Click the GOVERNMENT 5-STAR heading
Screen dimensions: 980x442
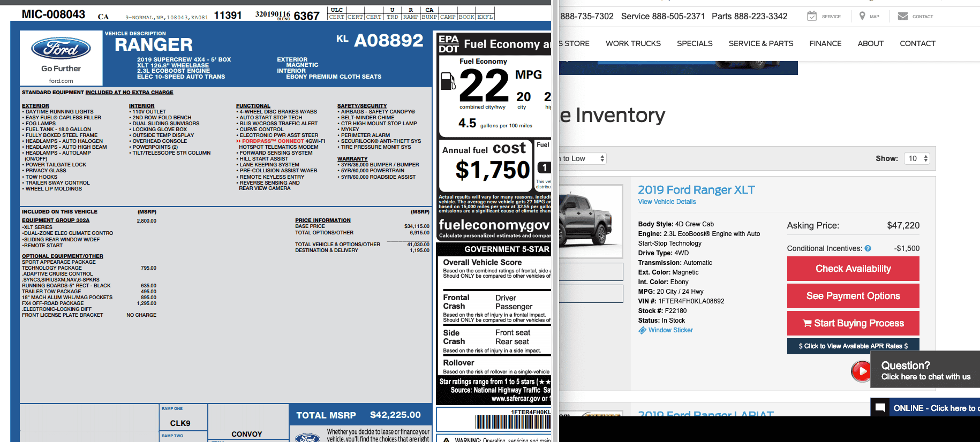(x=507, y=249)
